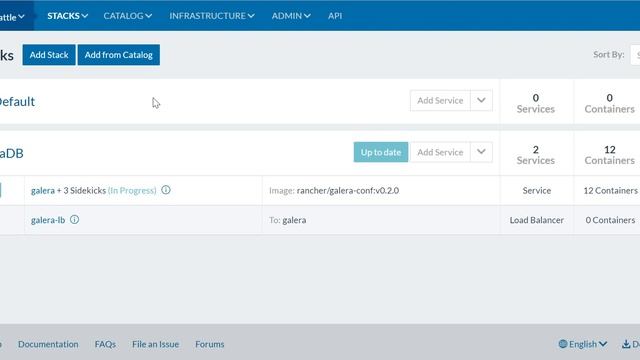Click the '0 Containers' cell in galera-lb row

tap(610, 220)
